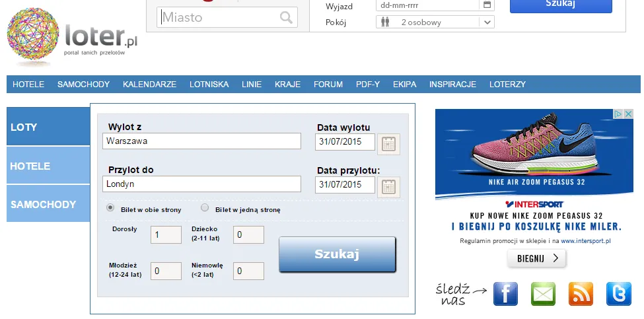Viewport: 644px width, 319px height.
Task: Switch to the HOTELE side tab
Action: [x=48, y=166]
